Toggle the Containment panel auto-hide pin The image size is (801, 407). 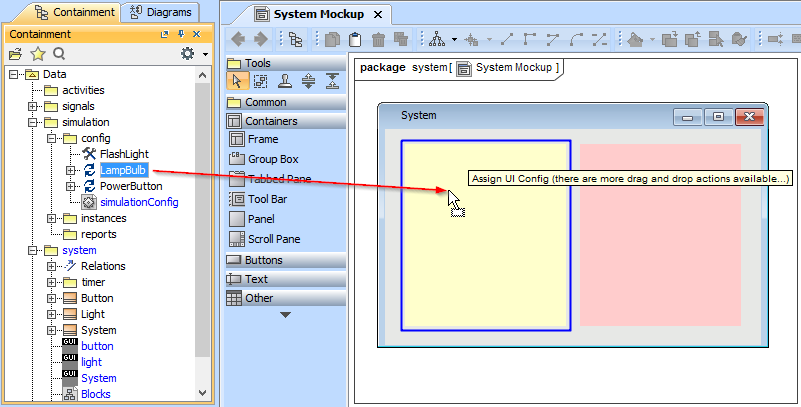(181, 34)
